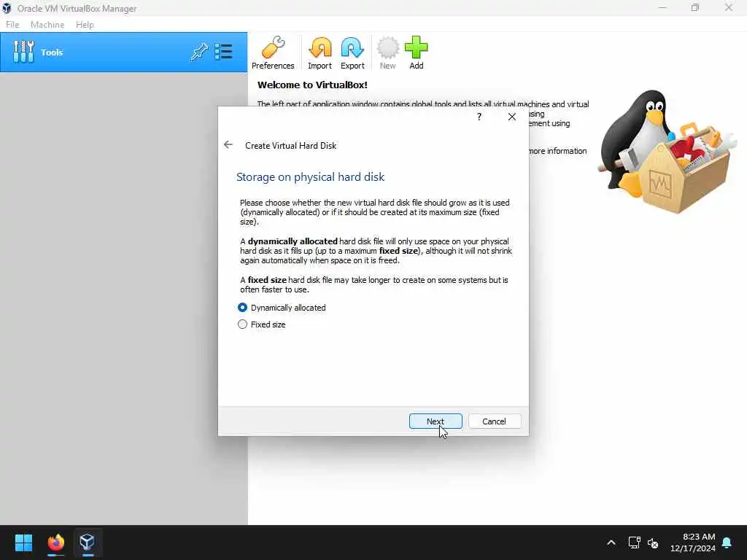
Task: Show hidden system tray icons
Action: [611, 542]
